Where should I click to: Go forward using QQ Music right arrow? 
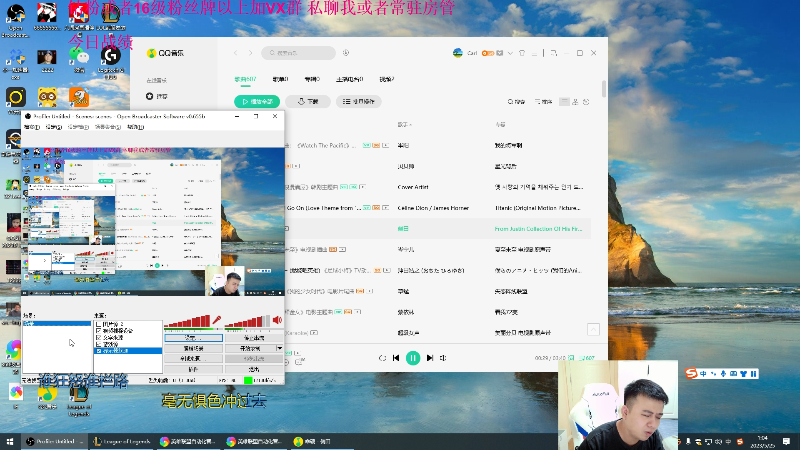click(251, 53)
